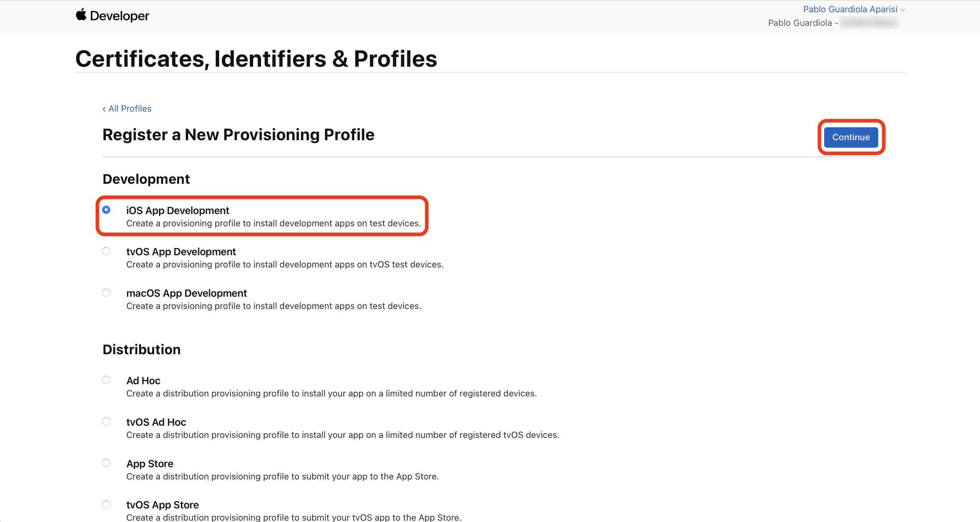
Task: Pick the Ad Hoc distribution radio button
Action: pos(106,380)
